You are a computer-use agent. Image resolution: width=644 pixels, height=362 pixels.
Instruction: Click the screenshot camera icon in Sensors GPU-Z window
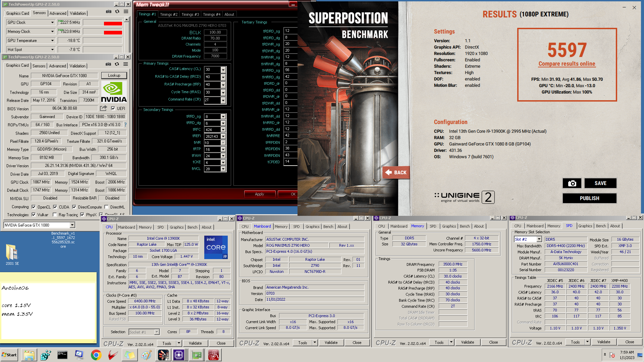109,12
